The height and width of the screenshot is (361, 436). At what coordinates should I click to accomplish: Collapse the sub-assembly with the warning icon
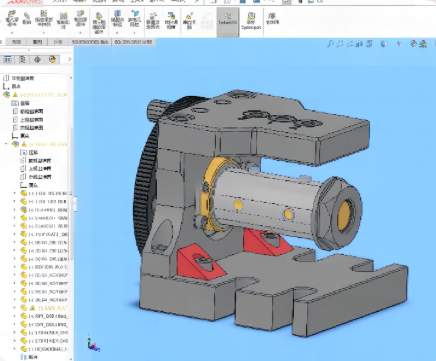click(x=6, y=144)
